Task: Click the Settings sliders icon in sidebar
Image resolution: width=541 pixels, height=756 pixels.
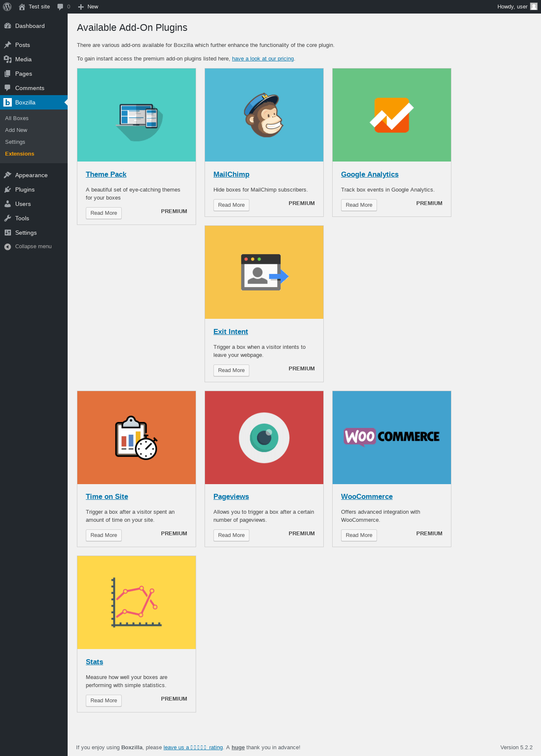Action: point(8,233)
